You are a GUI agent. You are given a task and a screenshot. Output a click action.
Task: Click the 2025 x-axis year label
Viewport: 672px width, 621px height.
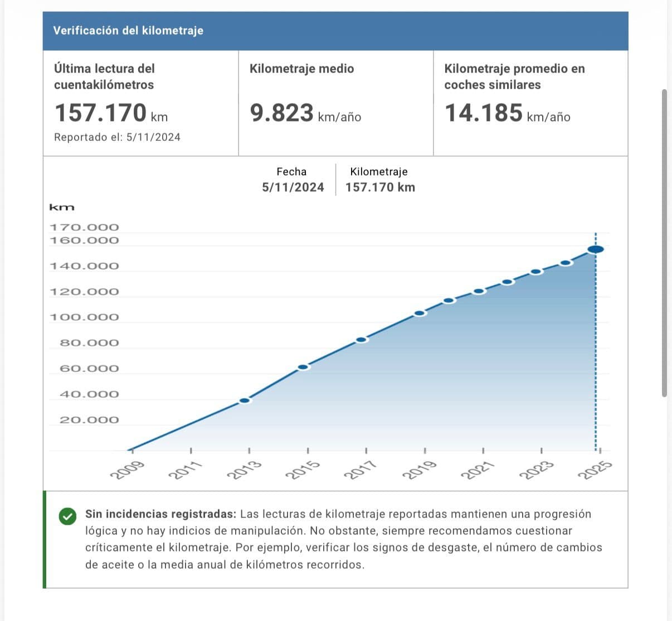595,471
